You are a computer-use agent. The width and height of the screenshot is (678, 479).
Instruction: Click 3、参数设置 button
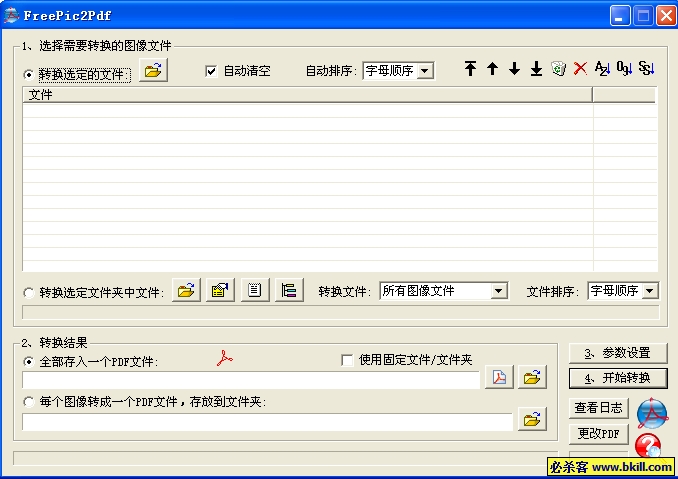coord(618,353)
